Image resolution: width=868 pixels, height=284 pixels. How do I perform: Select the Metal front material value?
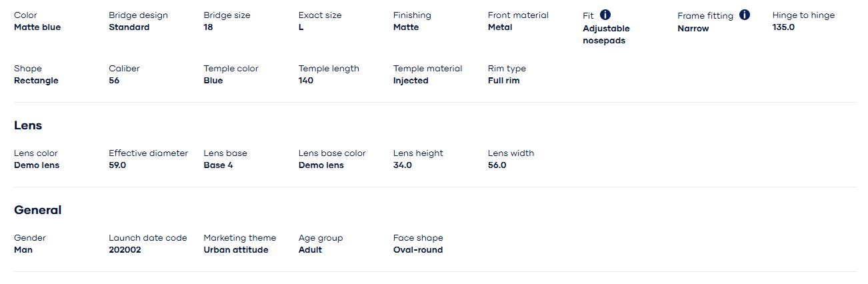(x=500, y=27)
